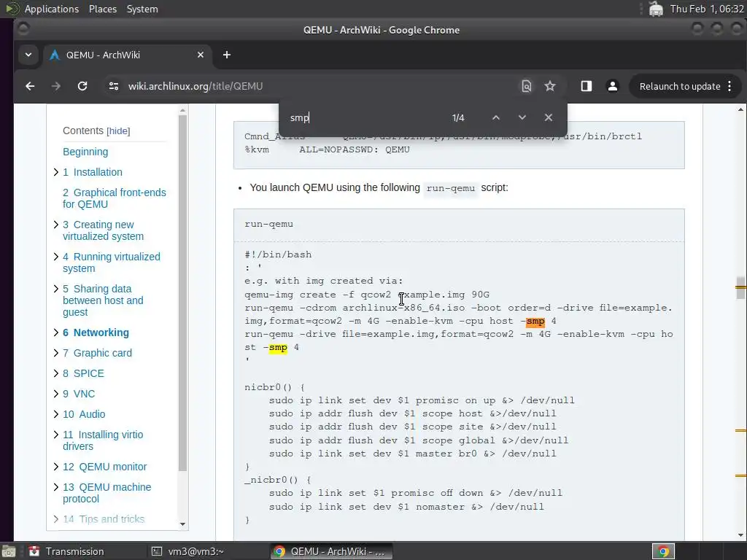Open the tab search dropdown
Screen dimensions: 747x560
tap(28, 55)
